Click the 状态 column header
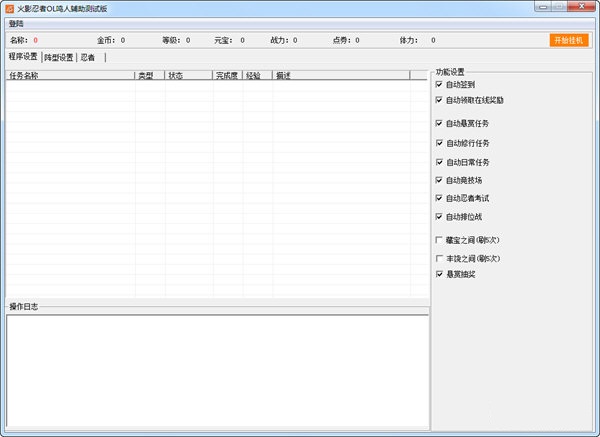 pyautogui.click(x=188, y=75)
